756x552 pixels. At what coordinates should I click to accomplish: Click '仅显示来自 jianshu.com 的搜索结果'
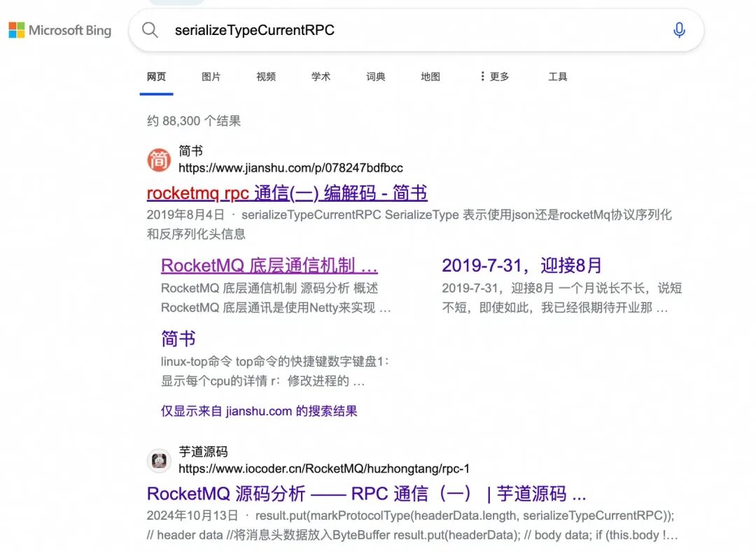(x=259, y=411)
